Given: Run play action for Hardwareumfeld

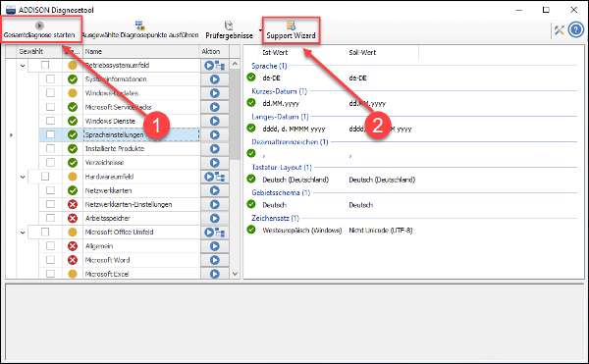Looking at the screenshot, I should click(x=209, y=177).
